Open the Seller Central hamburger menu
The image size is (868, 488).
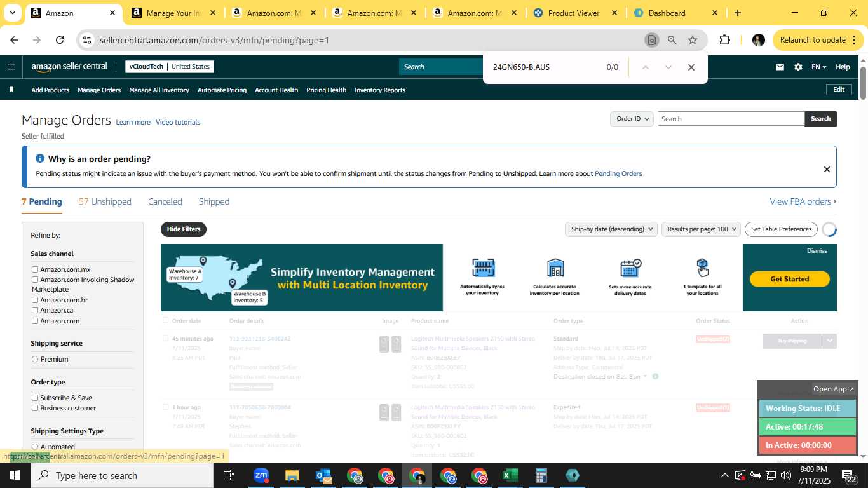11,67
